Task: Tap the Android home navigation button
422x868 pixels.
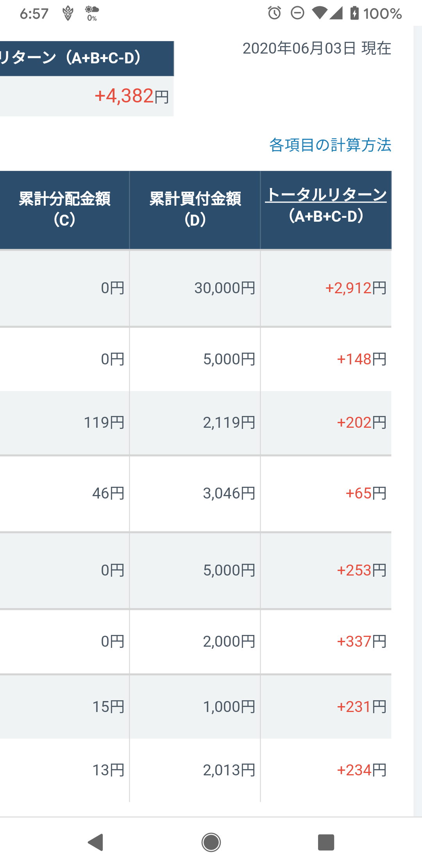Action: tap(211, 842)
